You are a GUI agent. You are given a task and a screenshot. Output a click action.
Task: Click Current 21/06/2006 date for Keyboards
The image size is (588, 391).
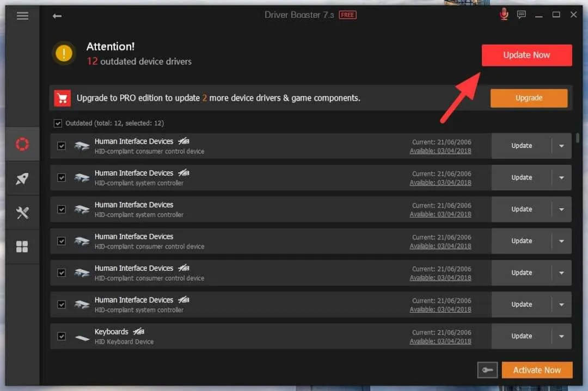(x=442, y=332)
